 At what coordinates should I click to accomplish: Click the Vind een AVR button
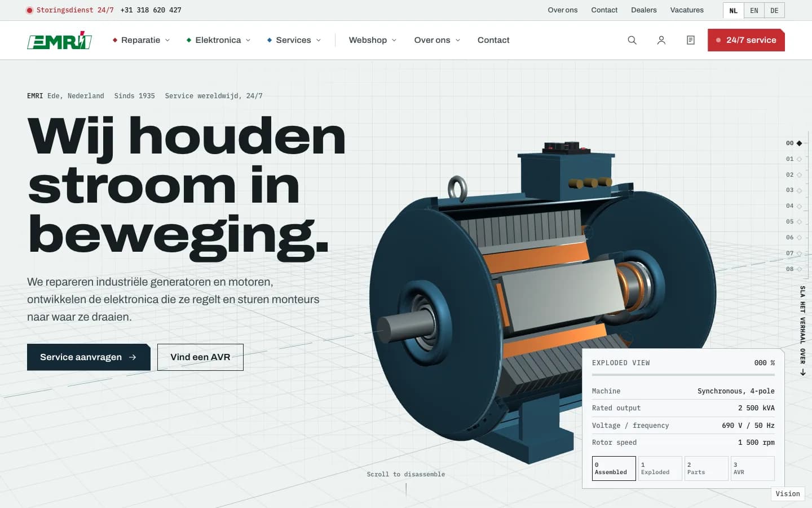[x=200, y=357]
